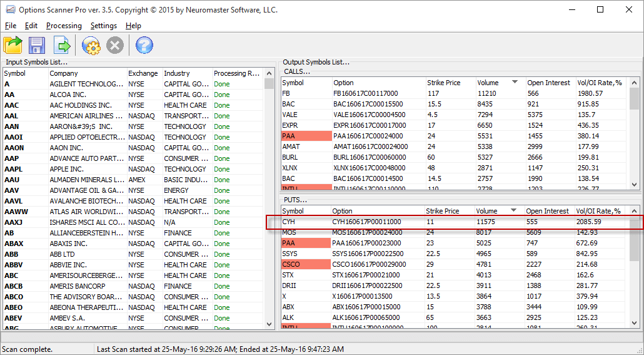The height and width of the screenshot is (355, 644).
Task: Select the BURL call row
Action: [455, 157]
